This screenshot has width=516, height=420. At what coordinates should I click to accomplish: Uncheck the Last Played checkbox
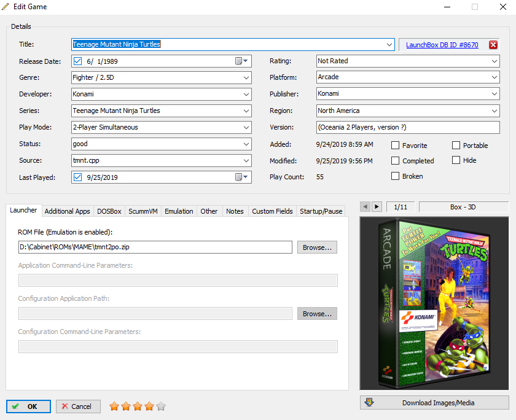pyautogui.click(x=77, y=177)
